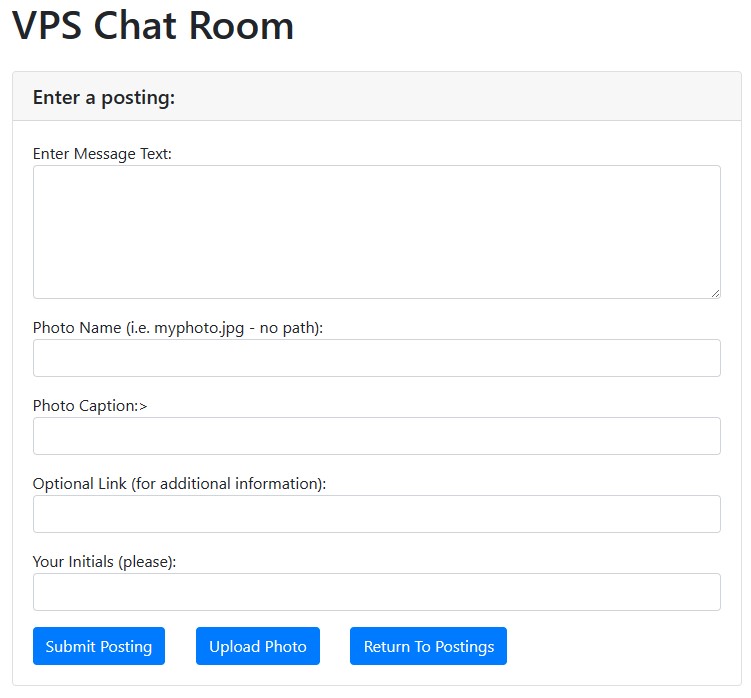Click the 'Enter a posting:' panel header

coord(104,97)
